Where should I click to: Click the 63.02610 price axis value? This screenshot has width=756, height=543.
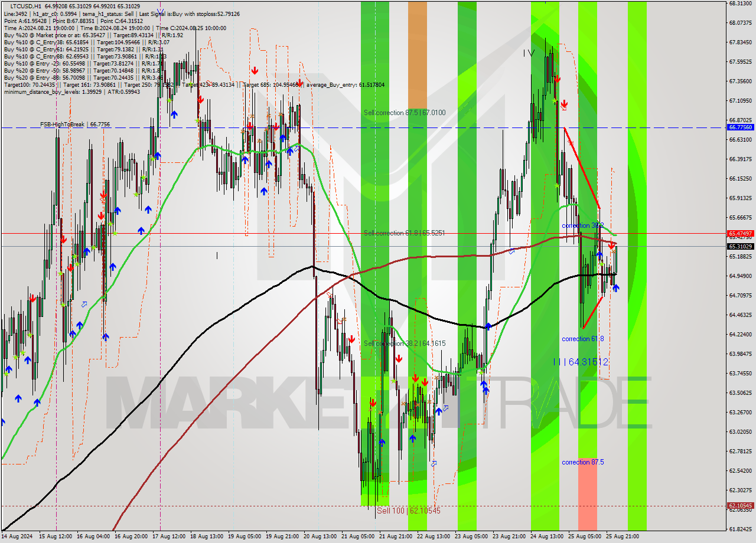point(741,432)
